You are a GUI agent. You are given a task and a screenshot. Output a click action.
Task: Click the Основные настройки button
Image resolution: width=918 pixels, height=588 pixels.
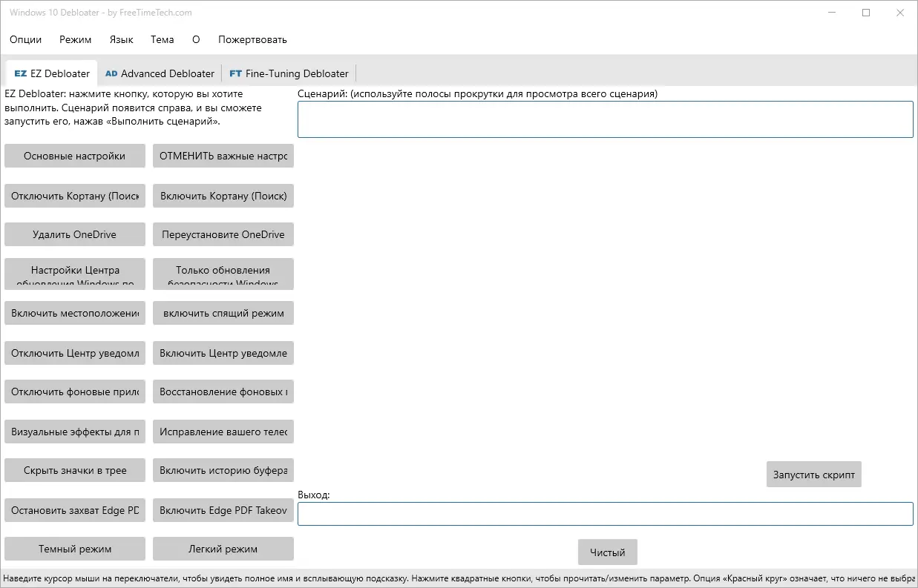(74, 156)
